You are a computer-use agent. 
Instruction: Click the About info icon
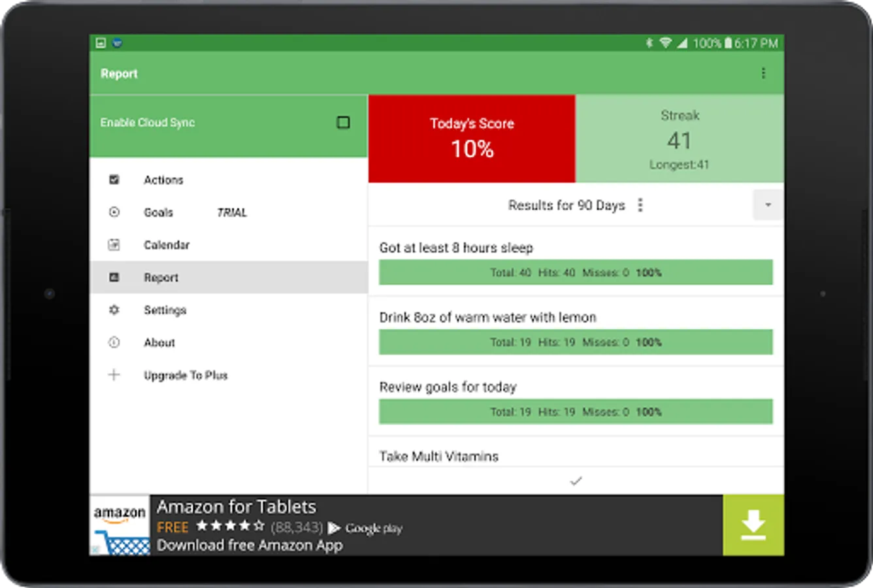click(x=114, y=342)
